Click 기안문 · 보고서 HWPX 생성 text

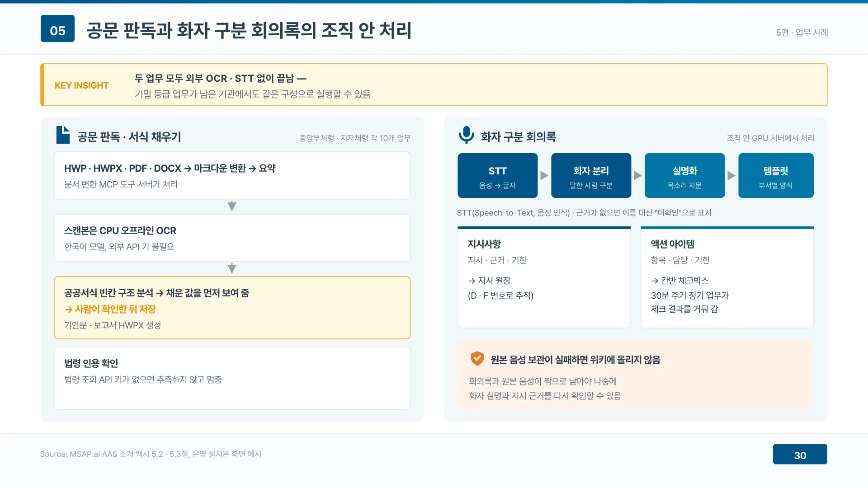[113, 325]
